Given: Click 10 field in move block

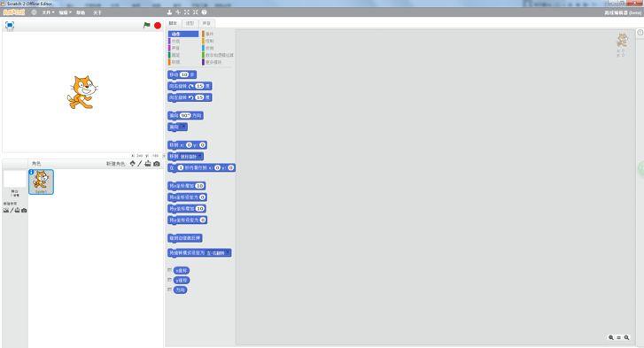Looking at the screenshot, I should 184,74.
